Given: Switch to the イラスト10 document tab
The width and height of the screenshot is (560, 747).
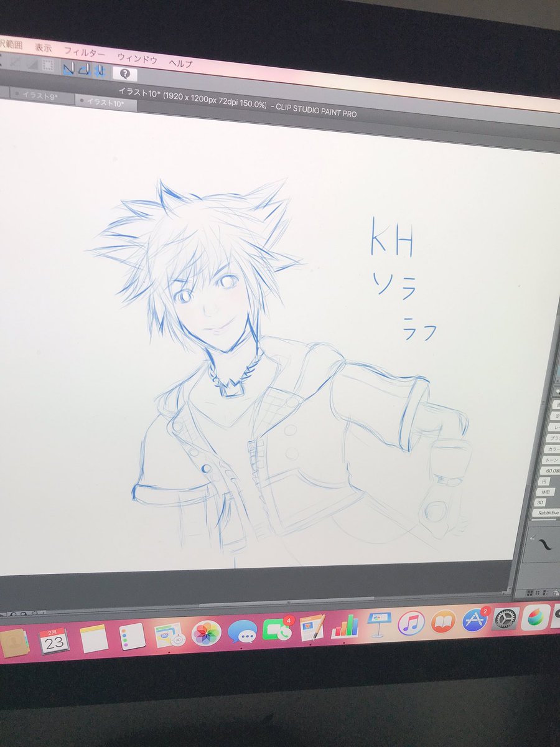Looking at the screenshot, I should 106,103.
